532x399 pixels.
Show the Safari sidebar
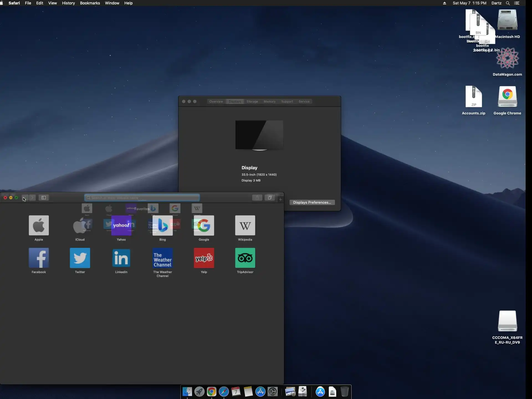click(44, 198)
